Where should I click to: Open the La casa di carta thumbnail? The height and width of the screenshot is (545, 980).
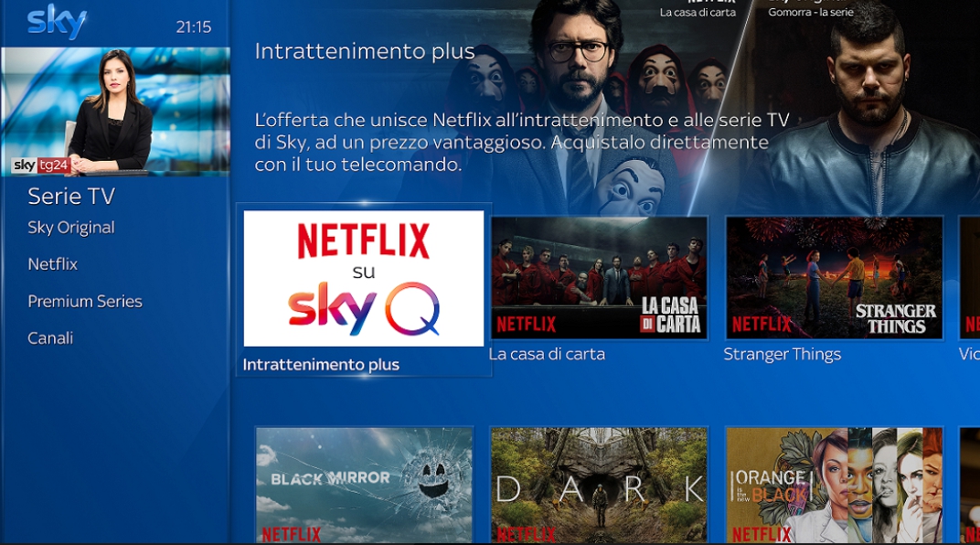coord(600,278)
